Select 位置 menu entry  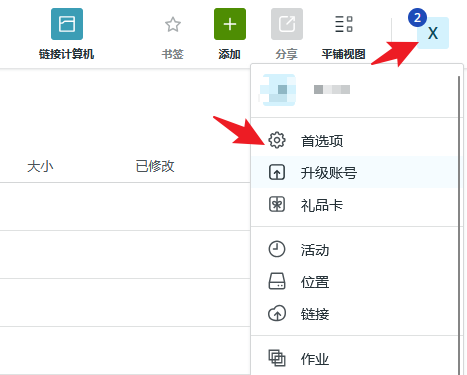click(x=355, y=281)
